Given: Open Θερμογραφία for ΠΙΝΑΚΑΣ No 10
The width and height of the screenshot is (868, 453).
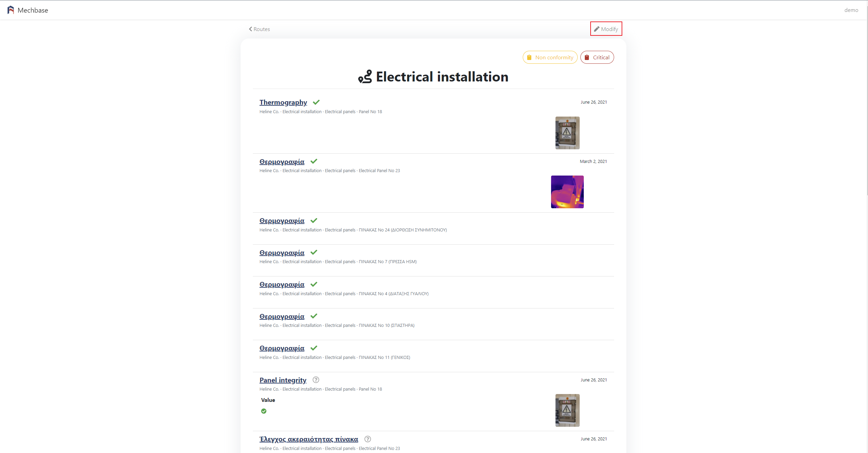Looking at the screenshot, I should tap(282, 316).
